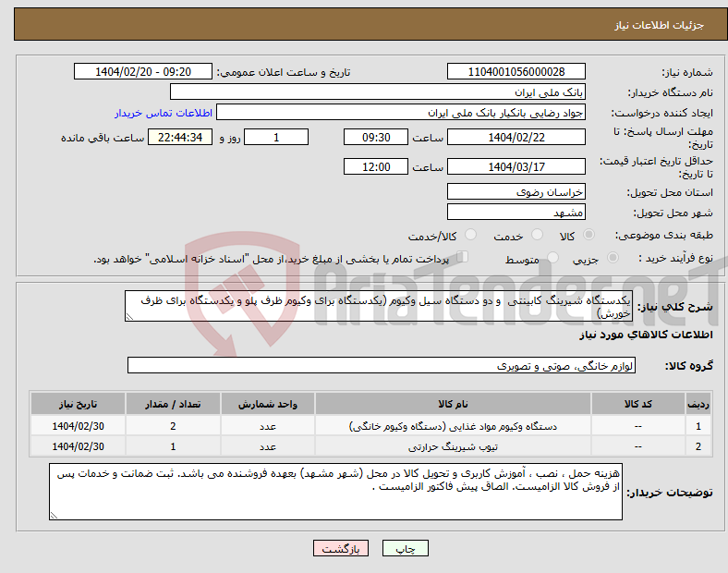Click the buyer notes text area
The height and width of the screenshot is (573, 728).
click(335, 492)
